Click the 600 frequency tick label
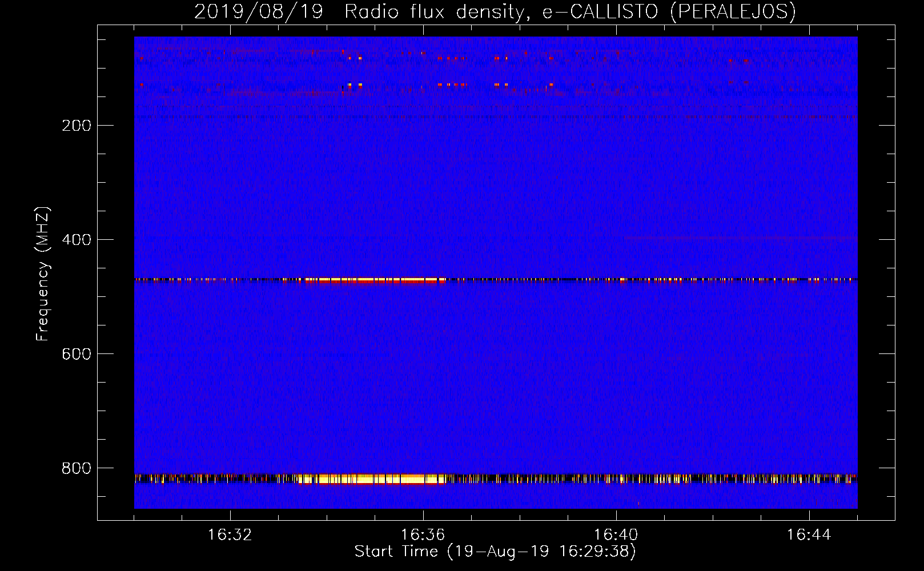Image resolution: width=924 pixels, height=571 pixels. [77, 354]
